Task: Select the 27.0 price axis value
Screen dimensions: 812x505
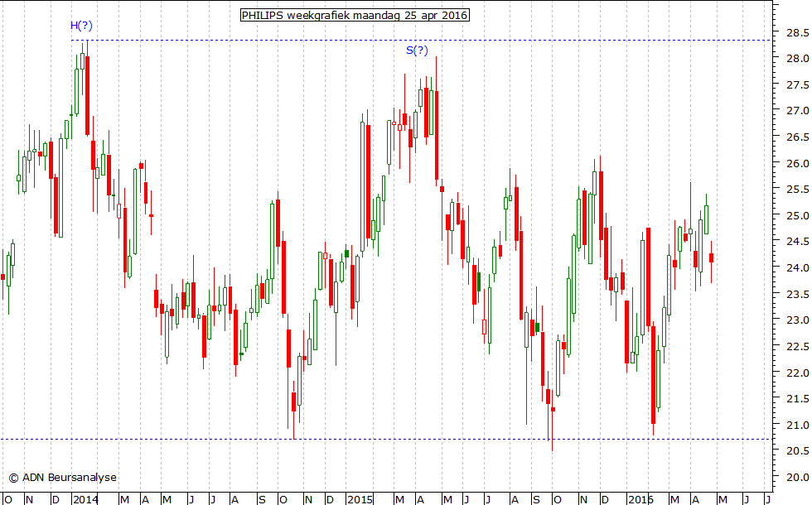Action: pyautogui.click(x=797, y=111)
